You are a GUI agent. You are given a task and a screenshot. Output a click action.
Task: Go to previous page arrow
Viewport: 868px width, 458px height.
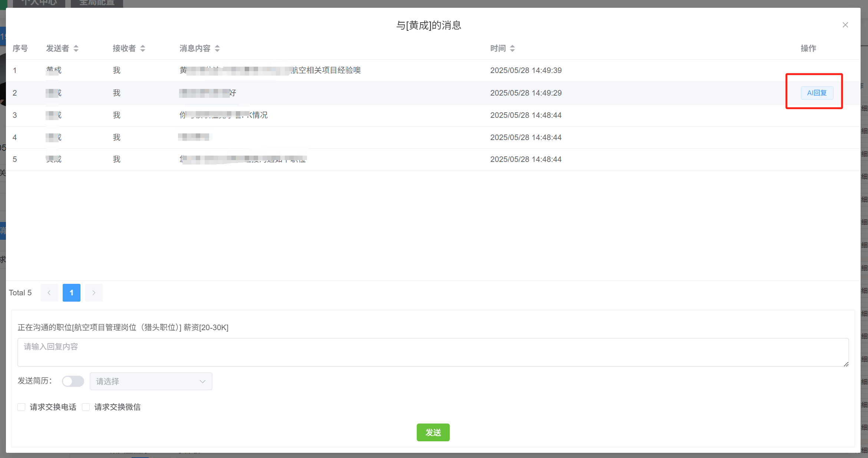(x=49, y=293)
